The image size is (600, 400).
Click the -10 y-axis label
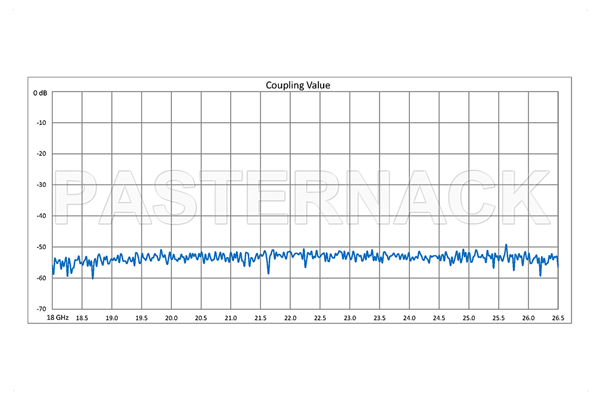pos(42,123)
